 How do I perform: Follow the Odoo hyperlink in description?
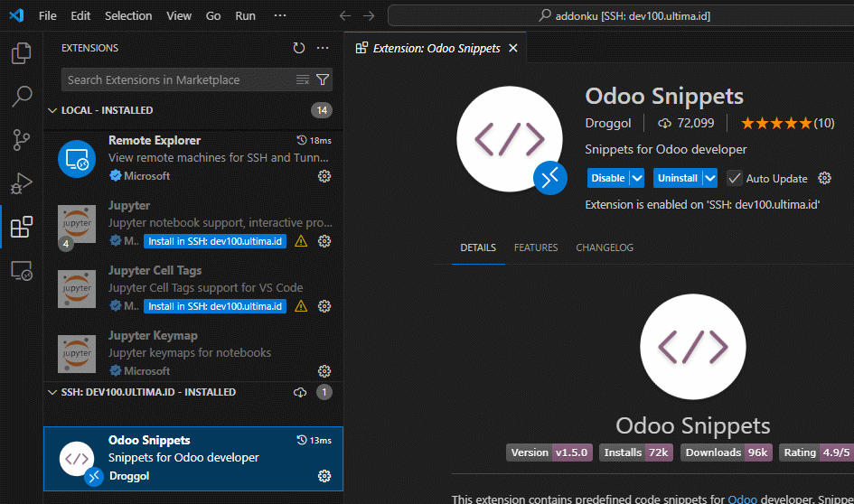(x=742, y=499)
